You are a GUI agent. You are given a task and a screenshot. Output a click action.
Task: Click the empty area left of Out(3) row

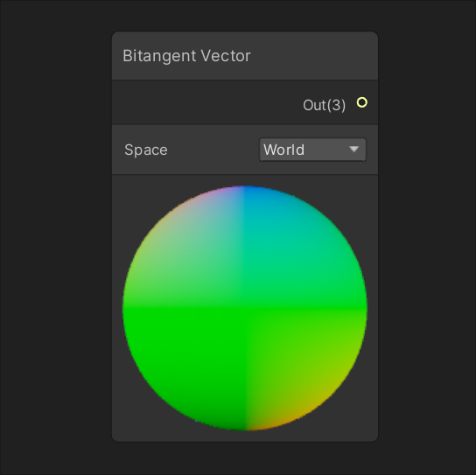[x=206, y=102]
